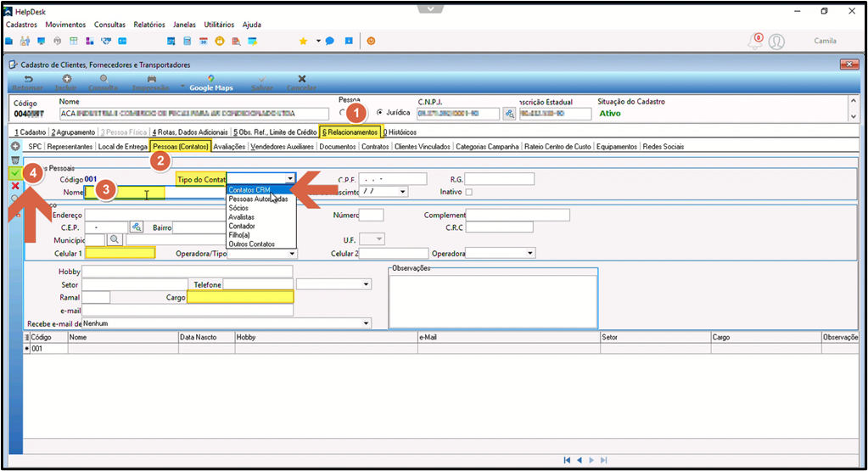This screenshot has width=868, height=471.
Task: Expand the U.F. combo box
Action: coord(379,239)
